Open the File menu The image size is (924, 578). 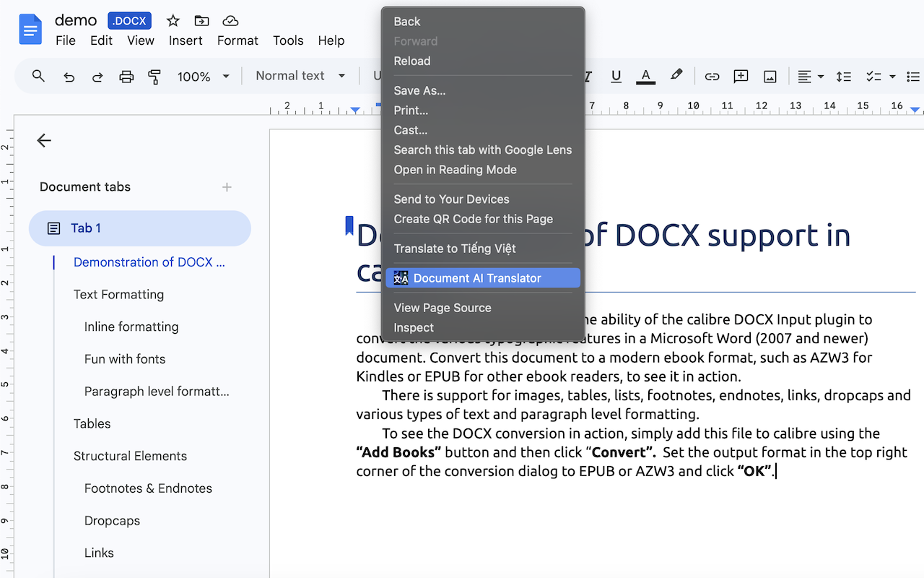66,40
